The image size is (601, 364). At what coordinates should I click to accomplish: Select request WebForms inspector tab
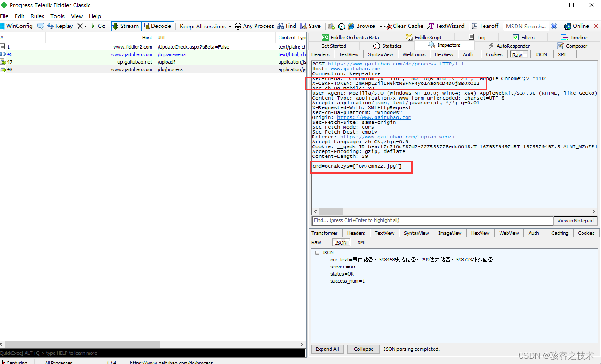click(x=414, y=54)
